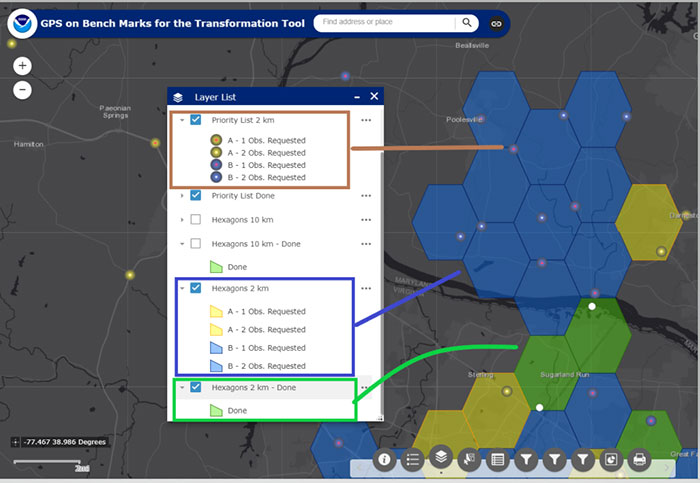
Task: Open the About info widget
Action: click(384, 460)
